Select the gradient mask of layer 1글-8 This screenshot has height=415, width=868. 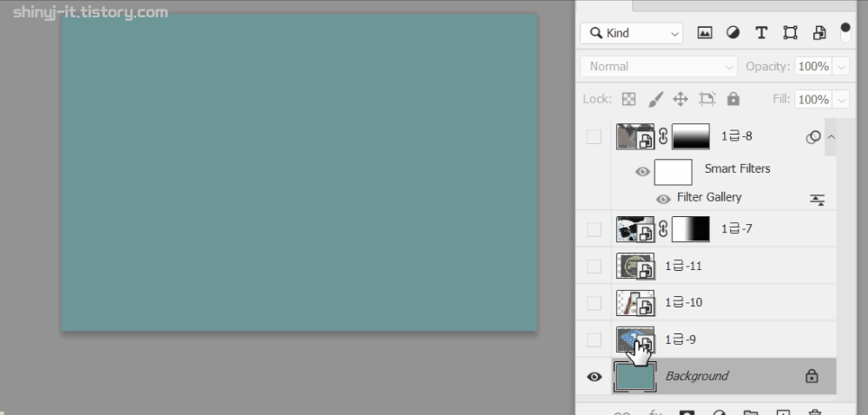691,136
